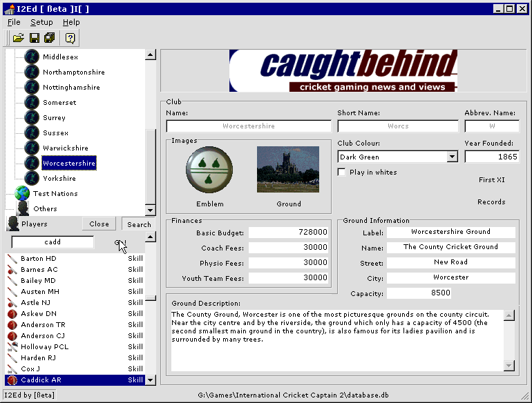
Task: Select Yorkshire in the club tree
Action: click(x=59, y=178)
